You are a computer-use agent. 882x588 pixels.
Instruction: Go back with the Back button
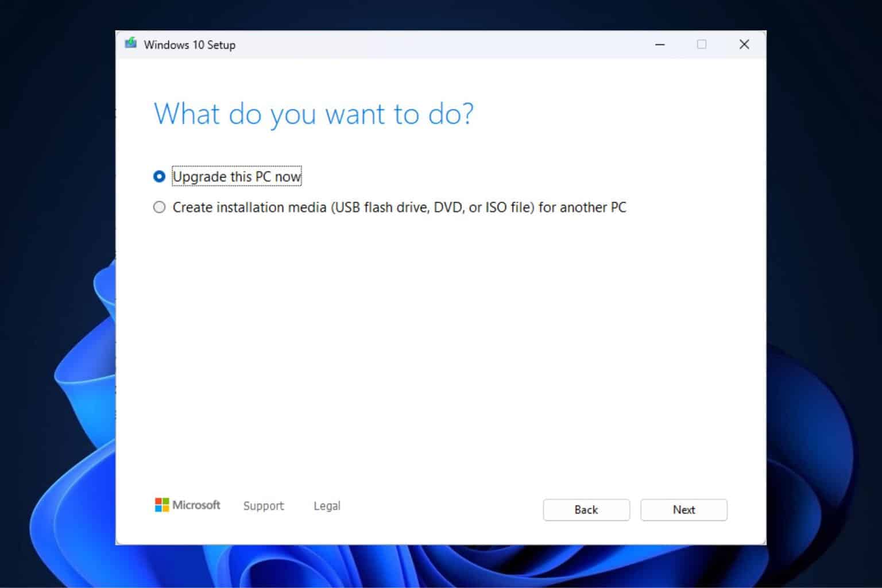[x=586, y=510]
